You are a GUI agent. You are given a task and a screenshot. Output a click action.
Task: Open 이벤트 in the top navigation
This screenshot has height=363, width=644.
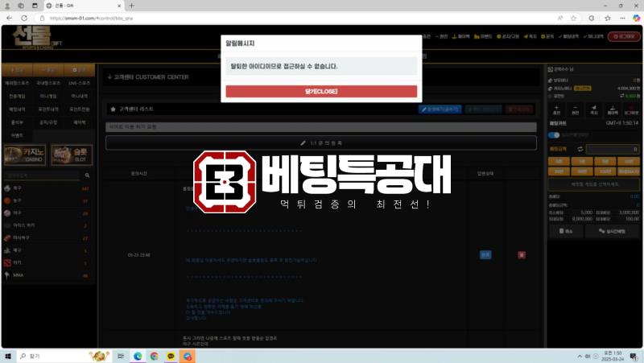(x=483, y=36)
